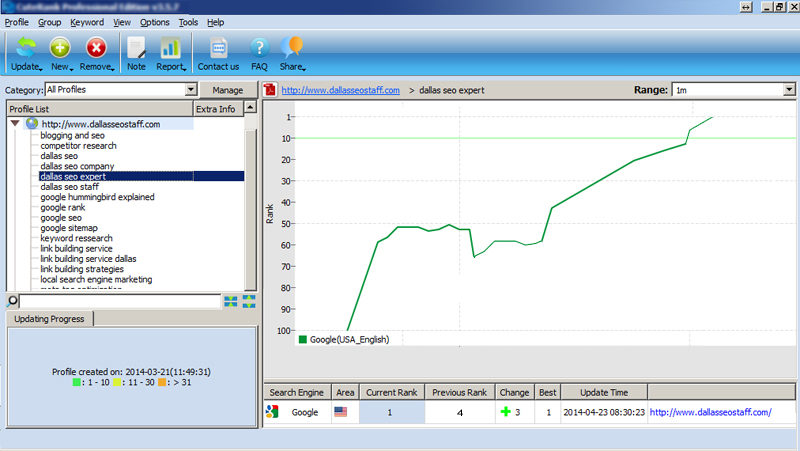Click the New green plus icon
Viewport: 800px width, 451px height.
pos(60,48)
